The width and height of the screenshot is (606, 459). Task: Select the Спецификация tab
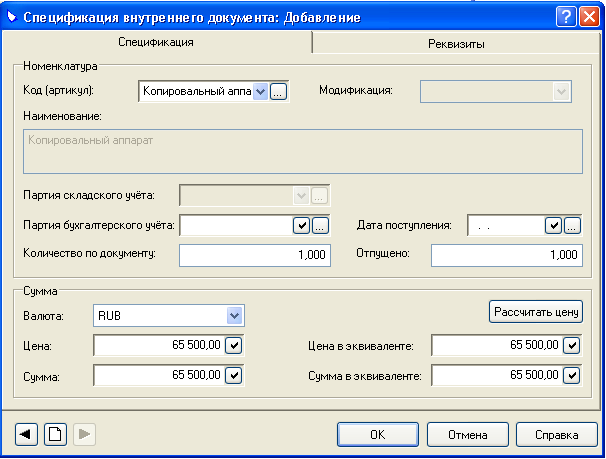[156, 42]
